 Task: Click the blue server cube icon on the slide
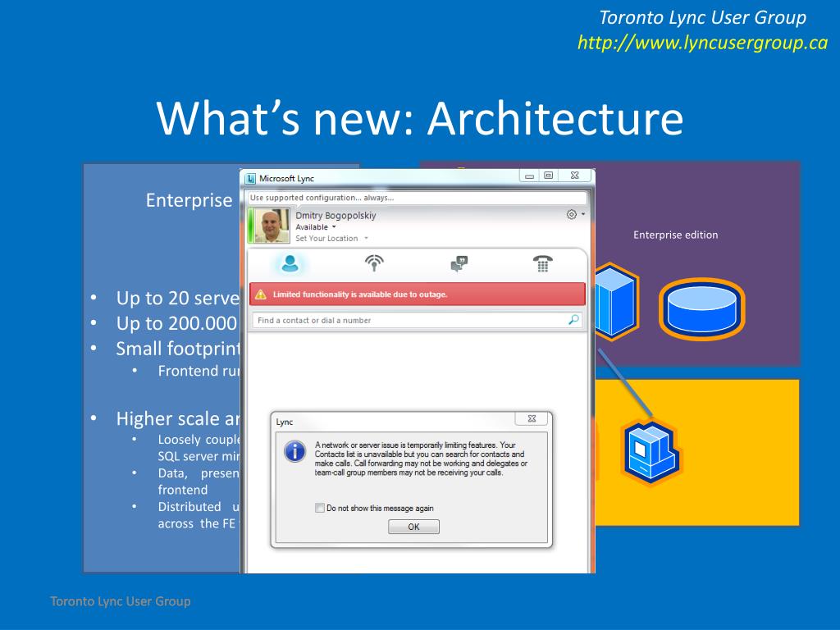[615, 302]
